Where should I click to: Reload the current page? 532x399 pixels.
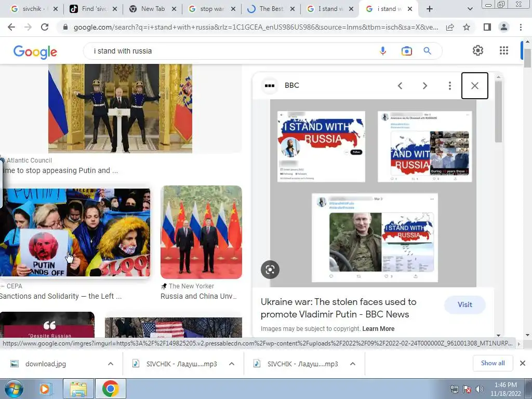tap(45, 27)
